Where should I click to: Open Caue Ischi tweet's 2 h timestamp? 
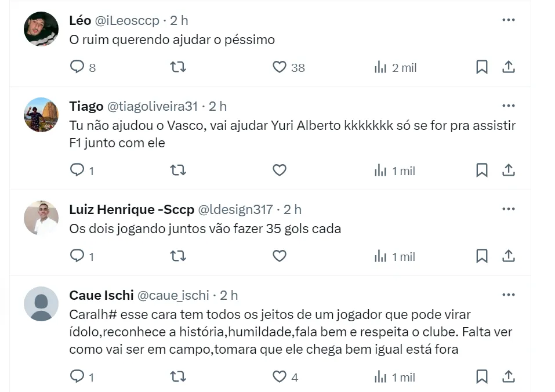click(229, 295)
